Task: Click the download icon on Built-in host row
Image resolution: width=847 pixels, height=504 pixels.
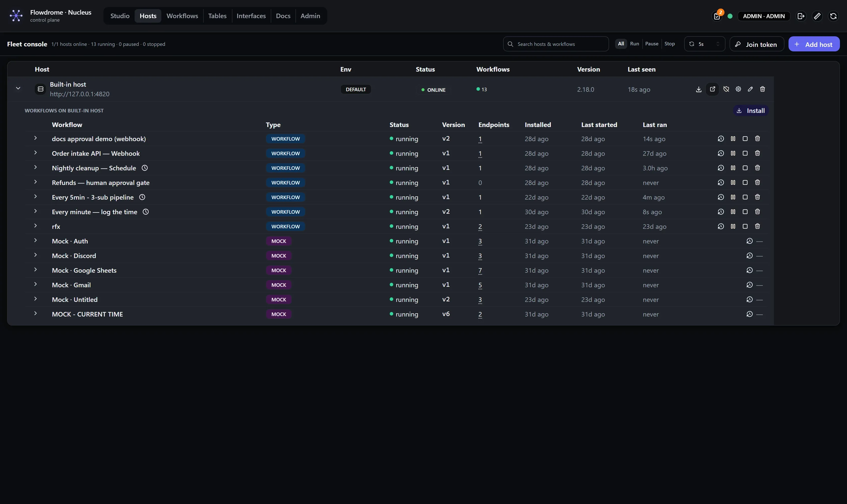Action: click(699, 89)
